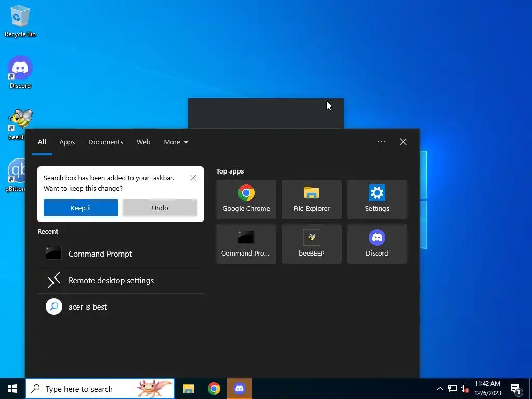Open Discord tile in Top apps
The height and width of the screenshot is (399, 532).
[x=377, y=244]
